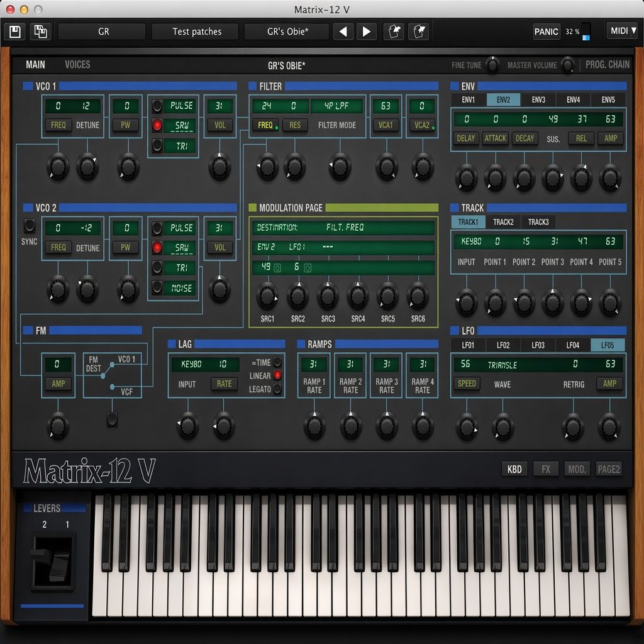Screen dimensions: 644x644
Task: Select the TRACK2 tab
Action: 503,222
